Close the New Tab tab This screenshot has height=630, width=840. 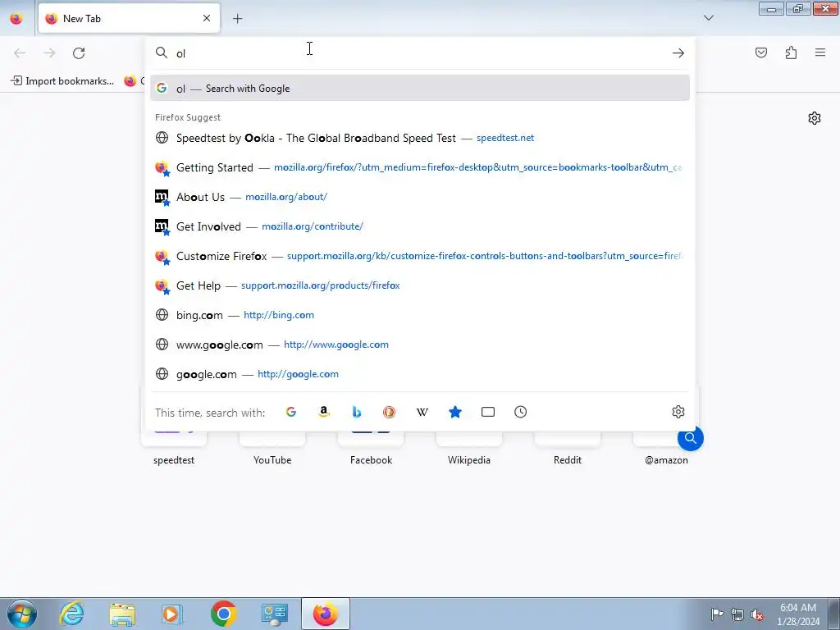tap(206, 18)
